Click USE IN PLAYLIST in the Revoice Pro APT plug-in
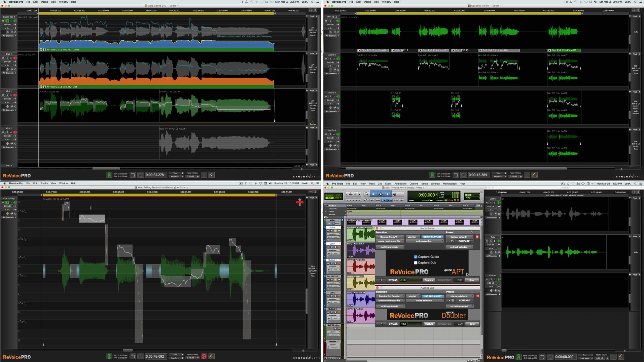This screenshot has height=362, width=644. tap(432, 237)
